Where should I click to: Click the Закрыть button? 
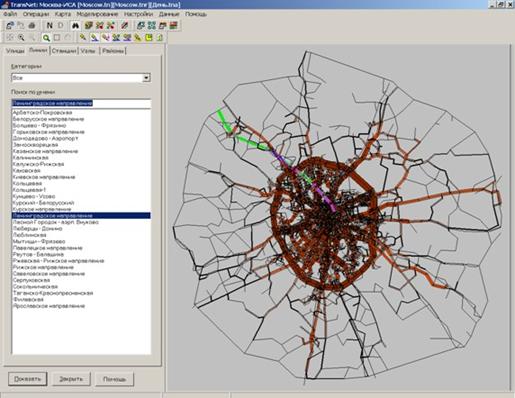(71, 379)
